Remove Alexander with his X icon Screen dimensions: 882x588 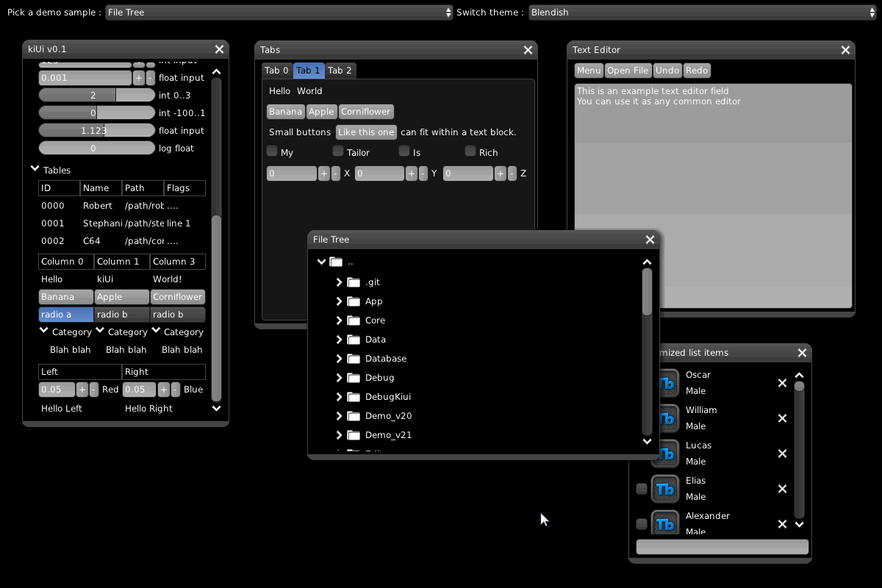782,524
